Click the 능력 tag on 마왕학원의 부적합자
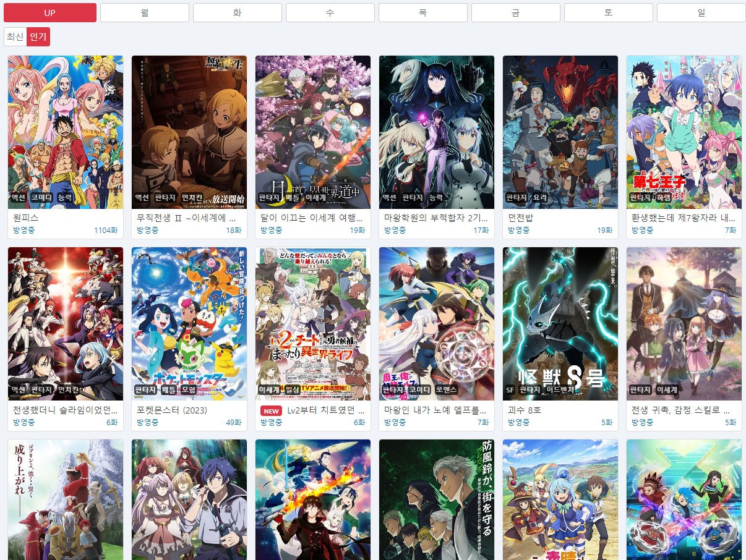The width and height of the screenshot is (746, 560). [436, 198]
